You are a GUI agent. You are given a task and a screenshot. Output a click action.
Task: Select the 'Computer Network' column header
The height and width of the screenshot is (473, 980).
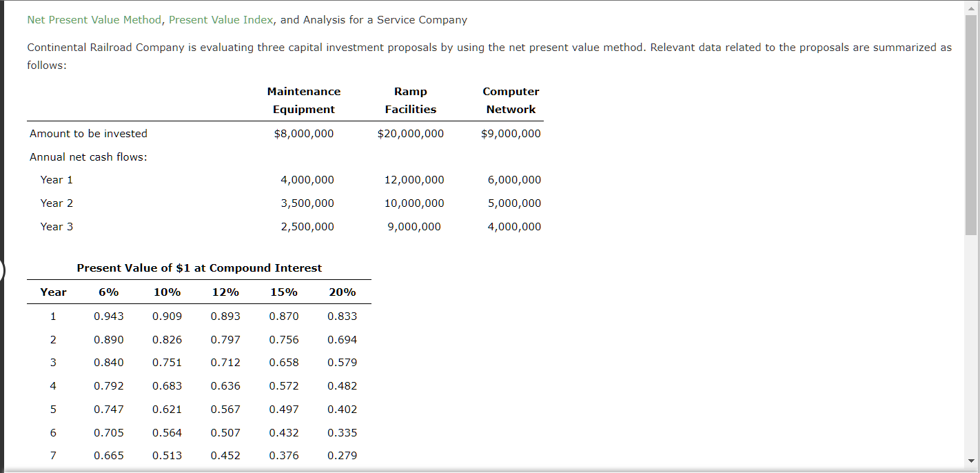511,100
